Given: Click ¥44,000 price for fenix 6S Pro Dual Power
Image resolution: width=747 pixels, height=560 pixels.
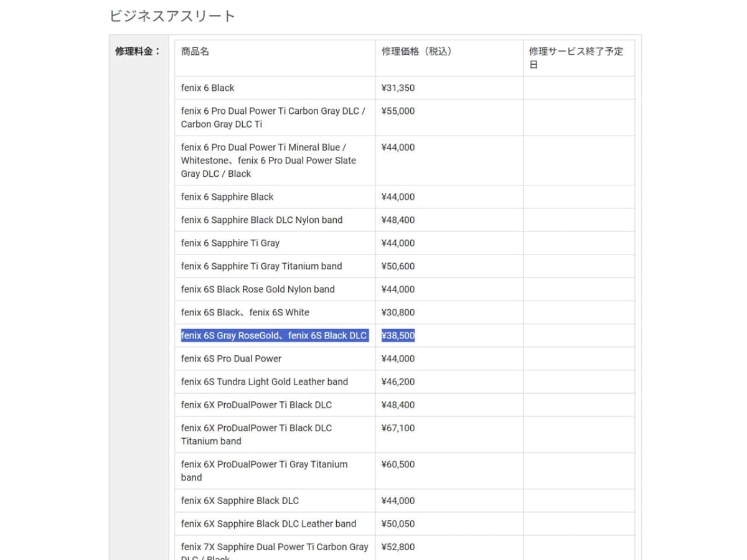Looking at the screenshot, I should tap(398, 358).
